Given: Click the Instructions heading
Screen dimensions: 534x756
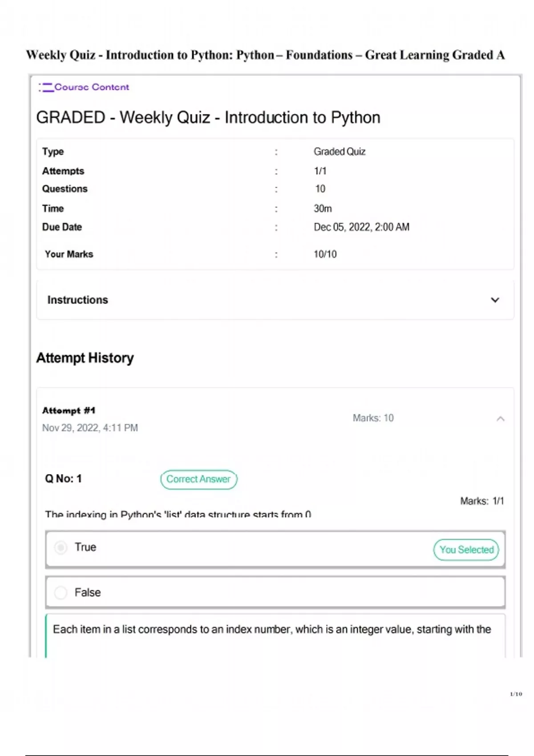Looking at the screenshot, I should (x=78, y=300).
